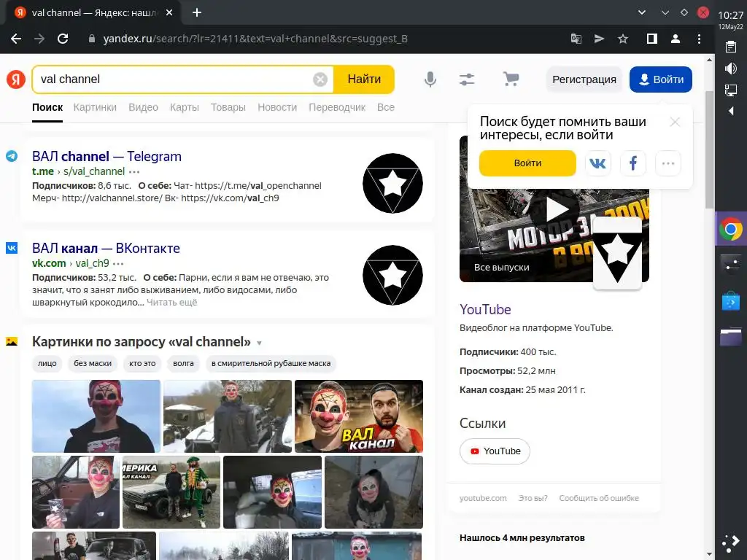Go forward in browser history
The image size is (747, 560).
39,39
